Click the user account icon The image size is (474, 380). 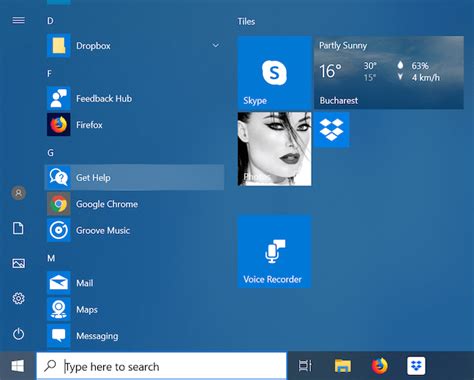point(19,193)
